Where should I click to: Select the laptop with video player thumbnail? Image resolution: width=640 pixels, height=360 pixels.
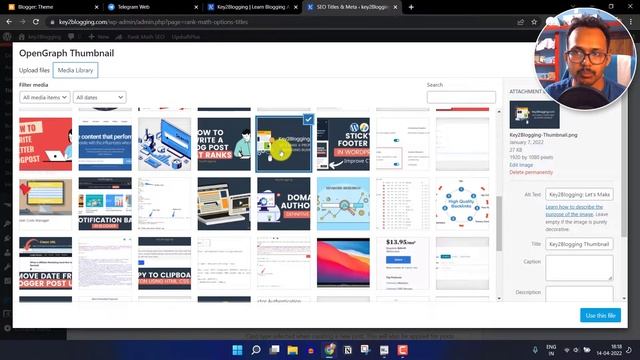[x=224, y=204]
